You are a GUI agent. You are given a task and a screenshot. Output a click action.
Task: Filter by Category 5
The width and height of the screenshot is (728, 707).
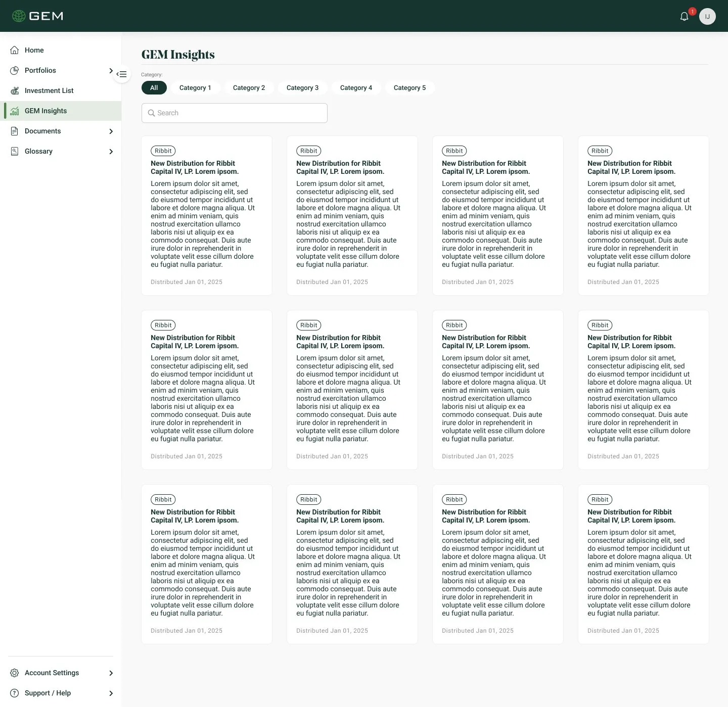tap(409, 88)
